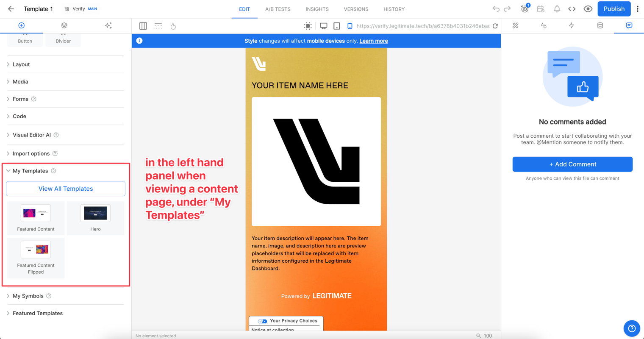Reload the preview URL with refresh icon
Image resolution: width=644 pixels, height=339 pixels.
(495, 26)
